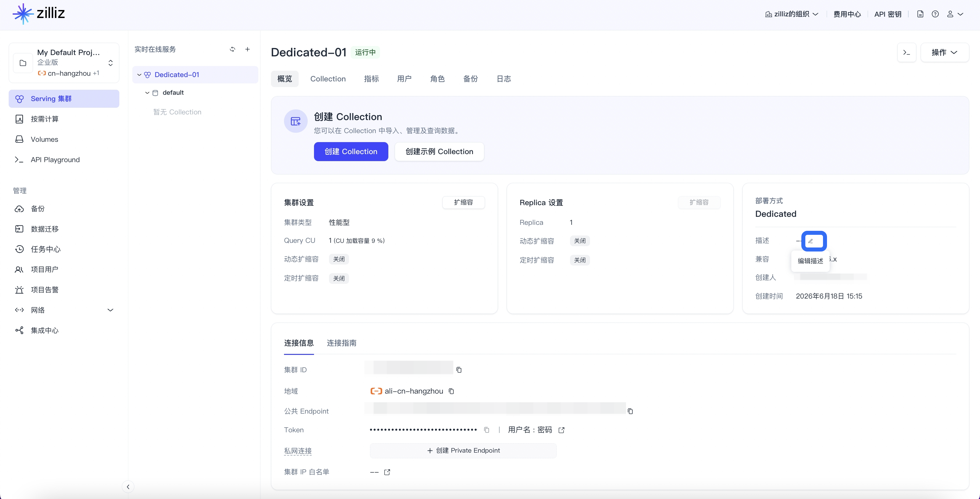The width and height of the screenshot is (980, 499).
Task: Click the Volumes drive icon
Action: pos(19,139)
